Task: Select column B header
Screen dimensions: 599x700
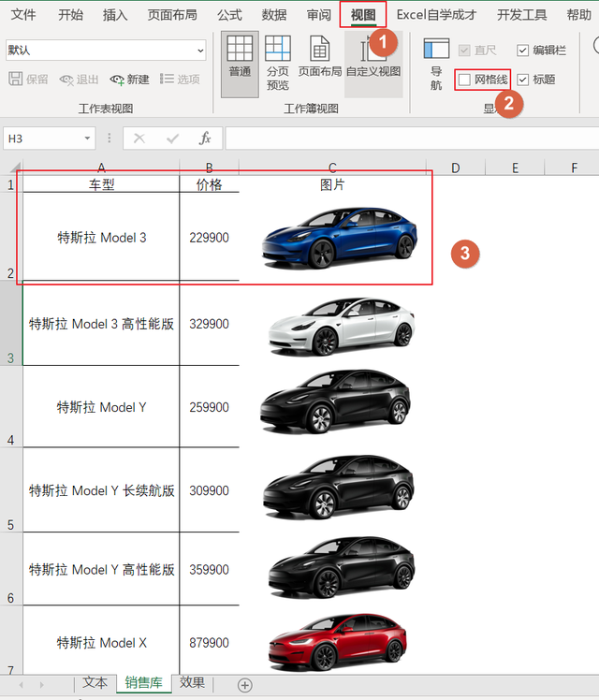Action: [x=209, y=168]
